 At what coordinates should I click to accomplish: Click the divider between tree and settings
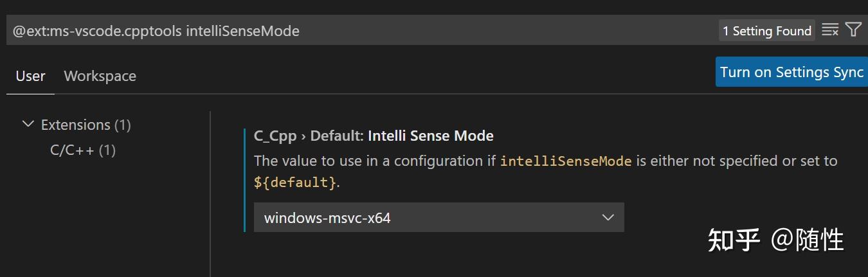(x=210, y=194)
